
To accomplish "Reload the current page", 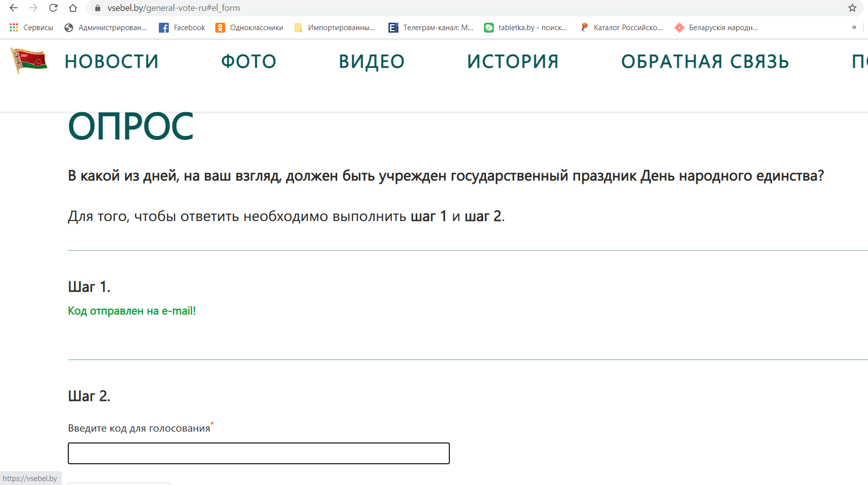I will click(53, 8).
